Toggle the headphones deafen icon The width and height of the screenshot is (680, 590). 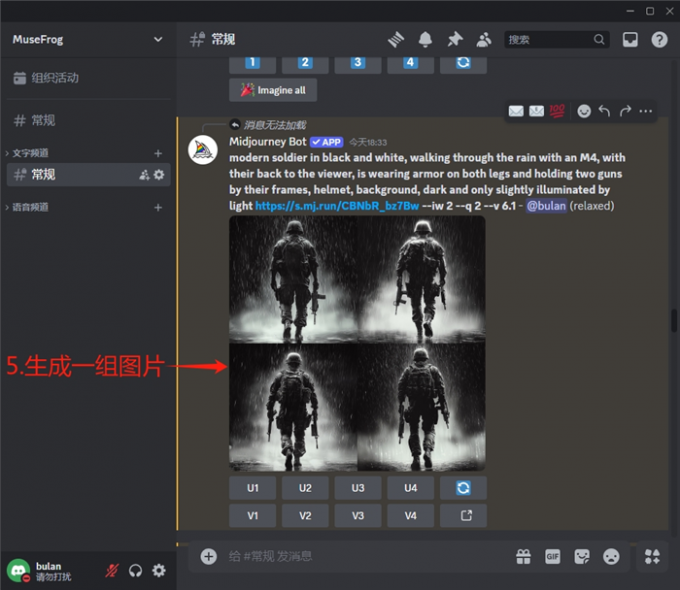pyautogui.click(x=135, y=570)
